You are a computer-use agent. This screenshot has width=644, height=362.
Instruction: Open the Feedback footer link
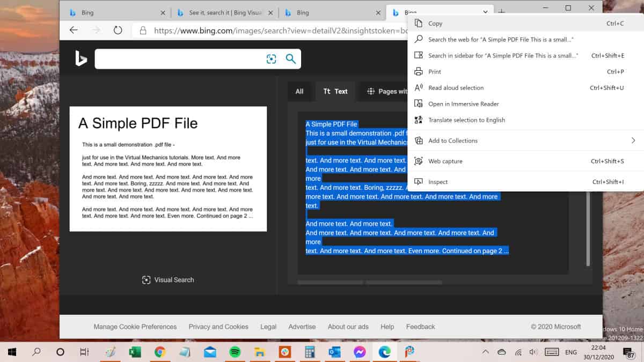click(x=421, y=327)
